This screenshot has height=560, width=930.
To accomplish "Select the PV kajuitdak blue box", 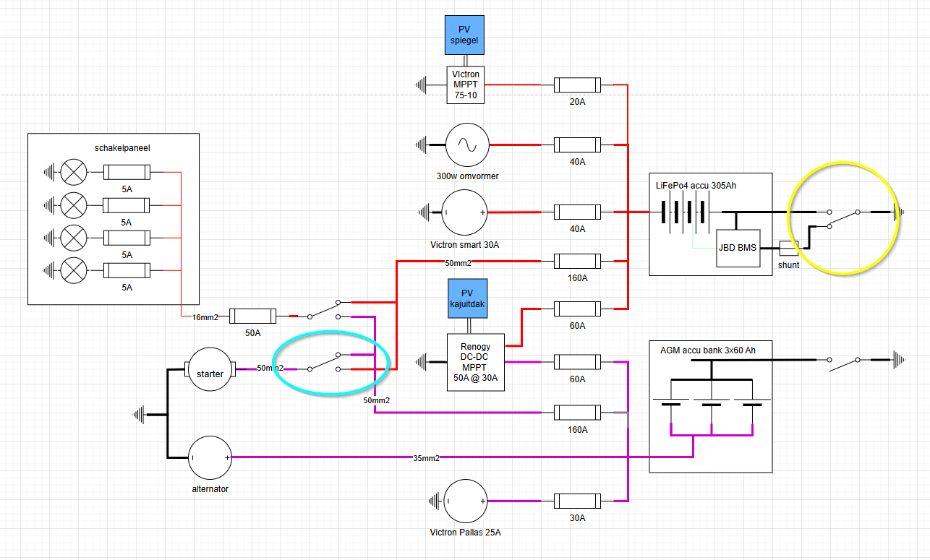I will (468, 297).
